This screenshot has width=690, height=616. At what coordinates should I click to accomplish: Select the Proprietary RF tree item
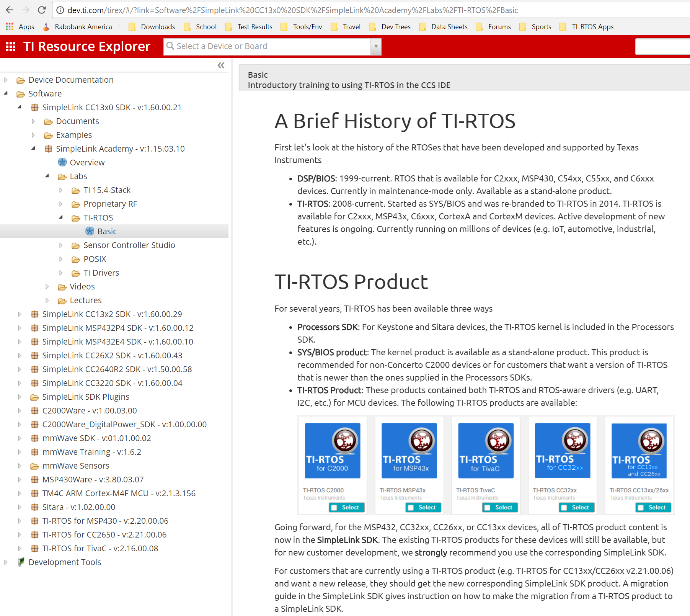[110, 204]
